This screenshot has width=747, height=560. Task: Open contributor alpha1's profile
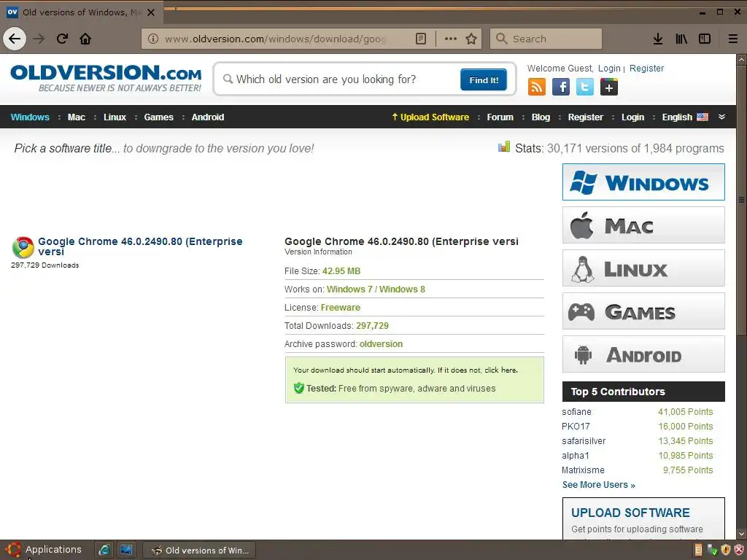[x=575, y=456]
